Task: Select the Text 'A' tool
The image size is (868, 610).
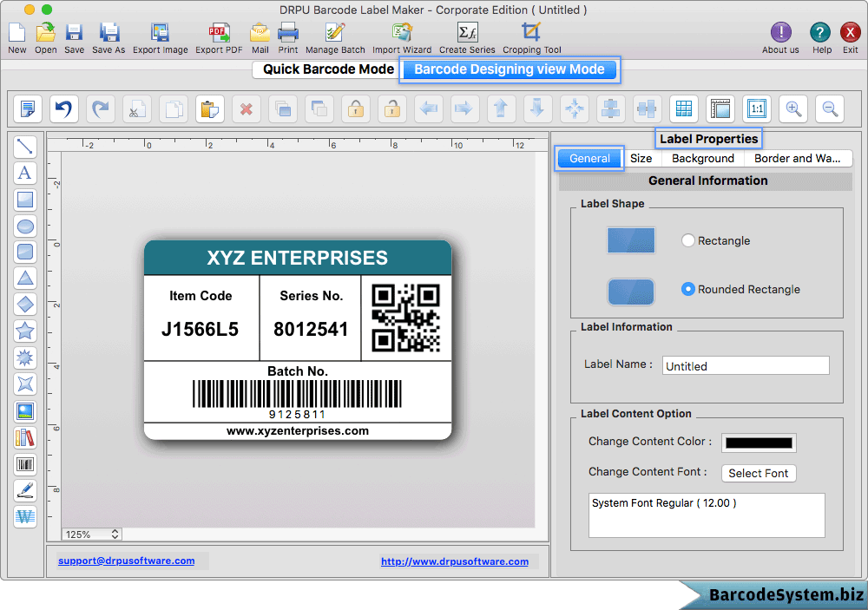Action: point(25,173)
